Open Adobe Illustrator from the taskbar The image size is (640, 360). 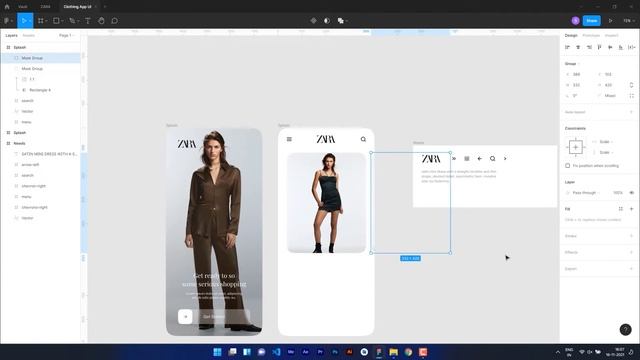click(349, 352)
